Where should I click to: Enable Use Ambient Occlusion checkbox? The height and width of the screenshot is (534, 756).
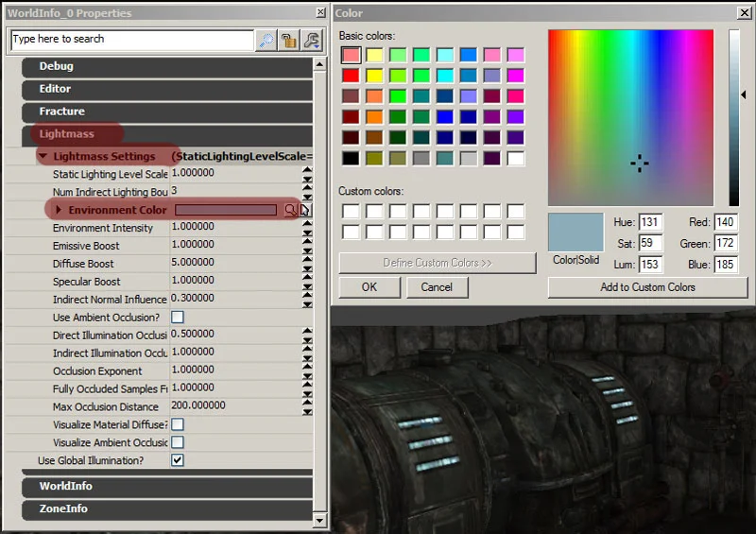point(178,317)
